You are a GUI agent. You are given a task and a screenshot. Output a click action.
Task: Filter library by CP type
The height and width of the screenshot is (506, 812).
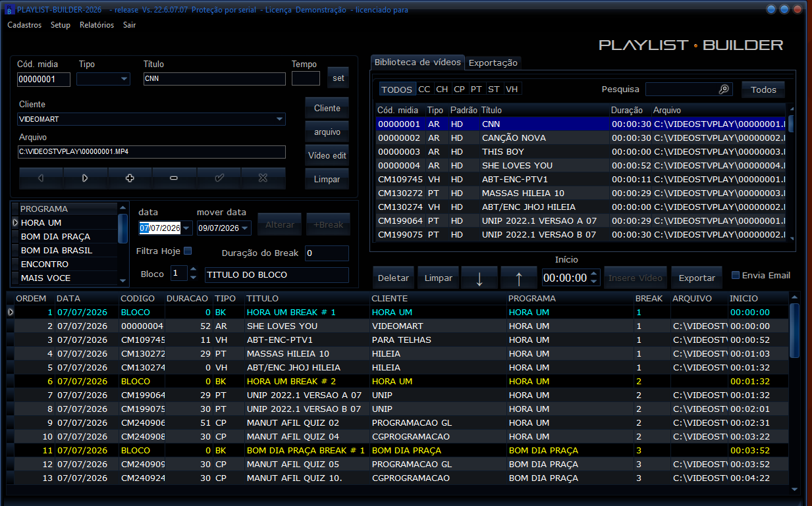459,89
